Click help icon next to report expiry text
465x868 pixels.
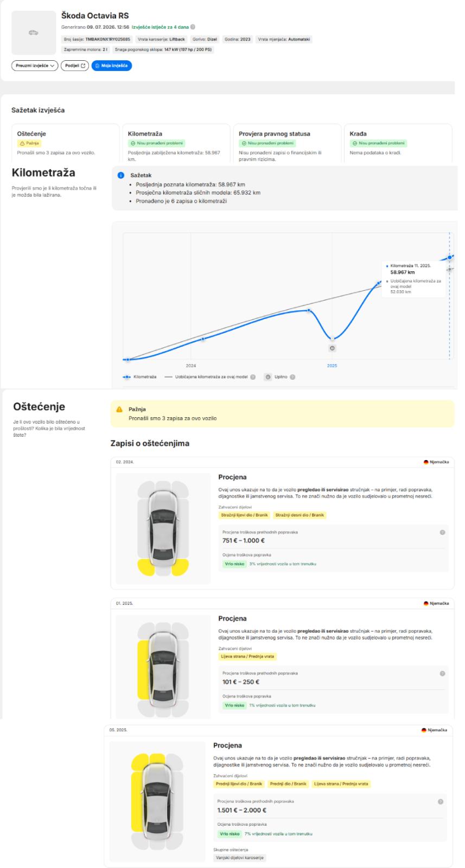193,27
